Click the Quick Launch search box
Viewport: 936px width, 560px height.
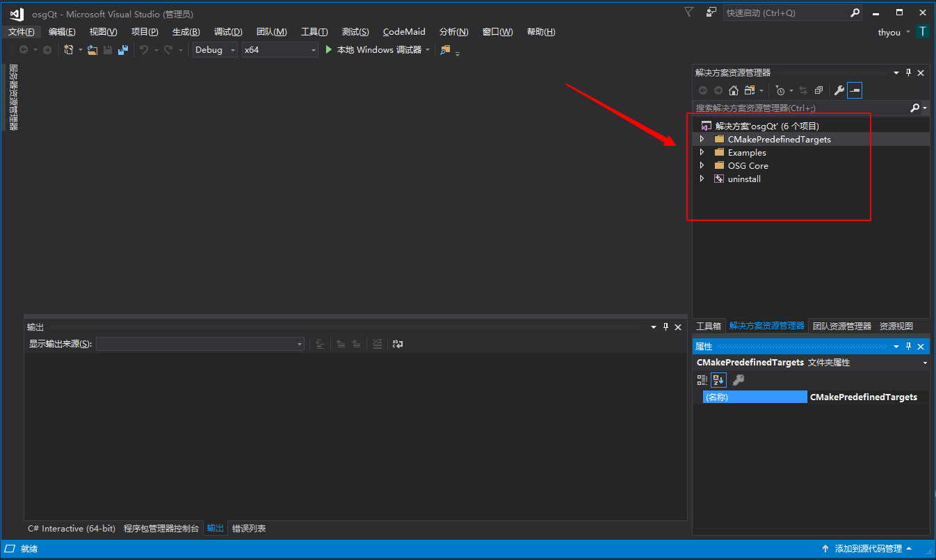tap(786, 13)
